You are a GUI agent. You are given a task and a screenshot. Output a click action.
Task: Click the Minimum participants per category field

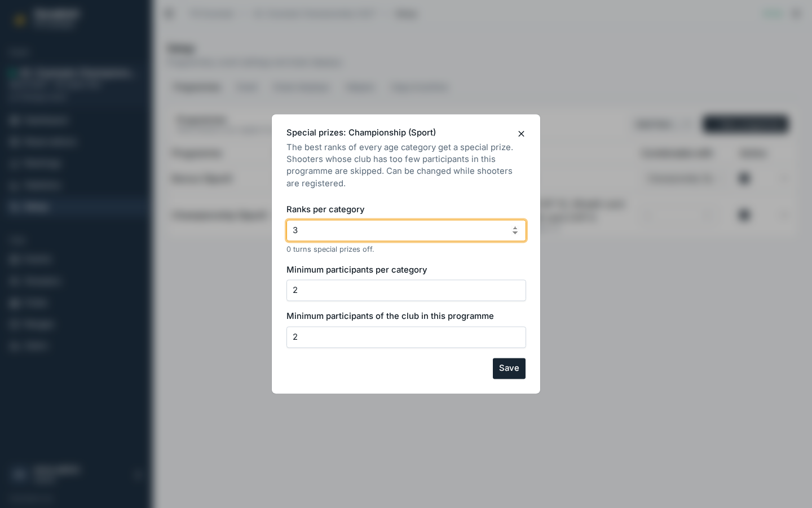[406, 290]
